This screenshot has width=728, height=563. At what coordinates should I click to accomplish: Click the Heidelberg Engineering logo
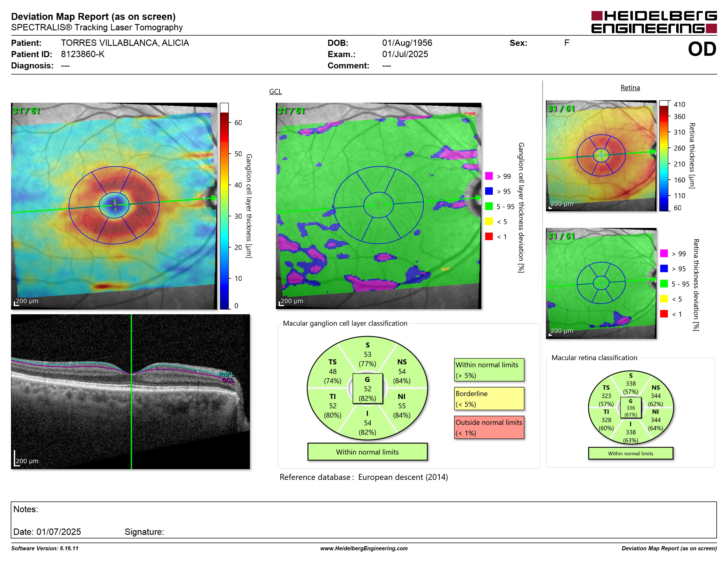[654, 22]
